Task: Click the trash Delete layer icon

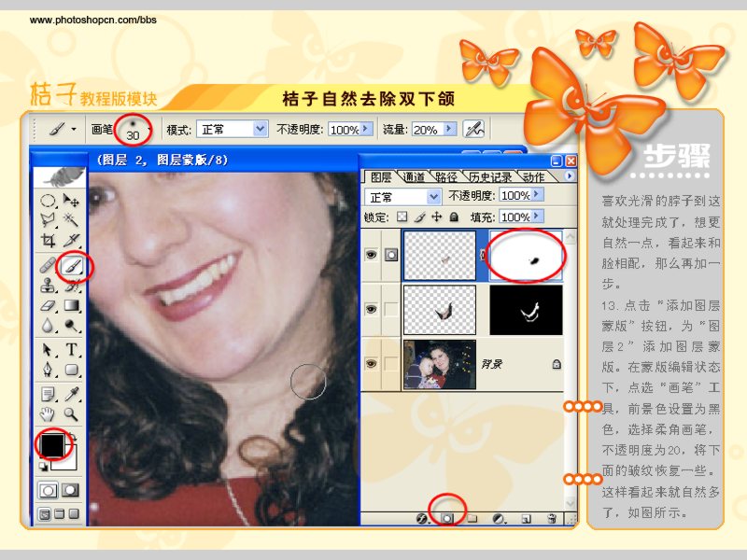Action: pos(552,519)
